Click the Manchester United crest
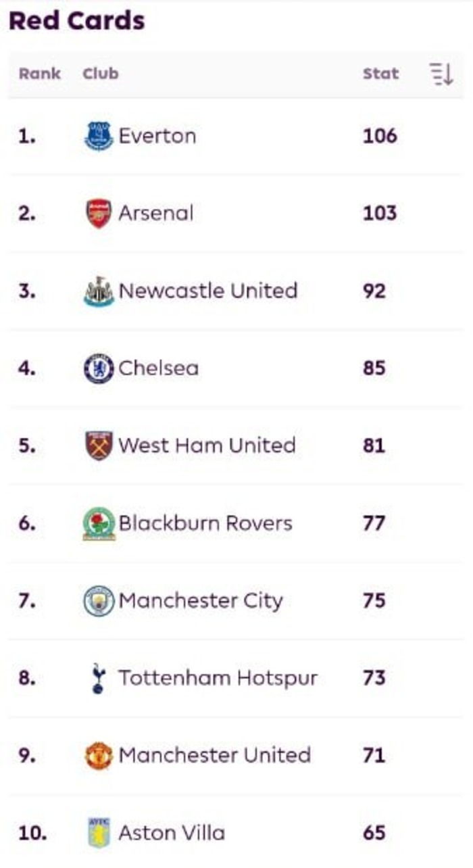This screenshot has width=473, height=868. [99, 756]
